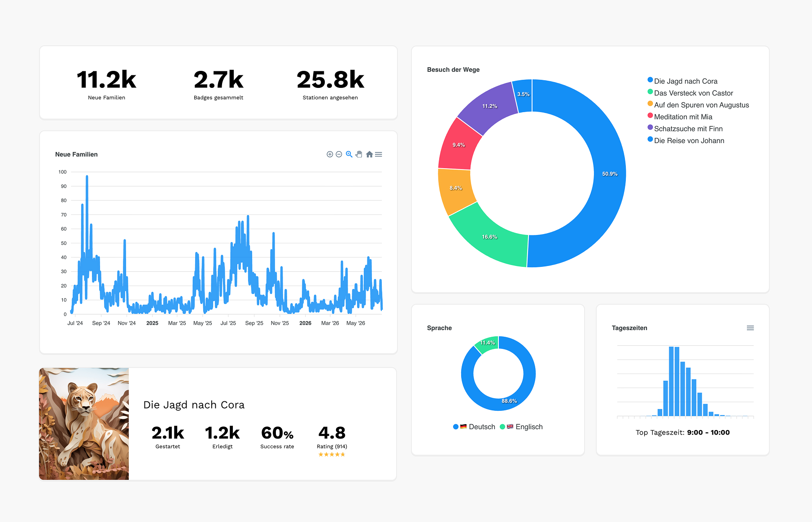Click the Jul '24 x-axis label
Screen dimensions: 812x522
coord(75,323)
